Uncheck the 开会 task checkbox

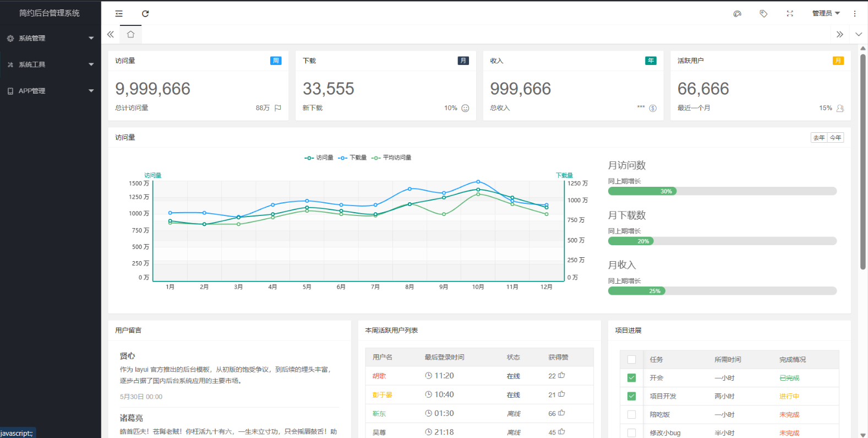coord(631,378)
